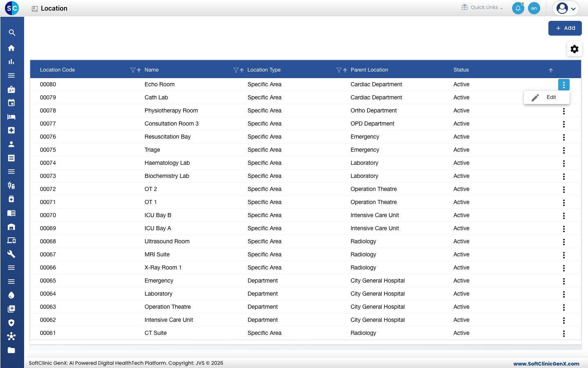Select 'Ultrasound Room' name cell
The image size is (588, 368).
[167, 241]
